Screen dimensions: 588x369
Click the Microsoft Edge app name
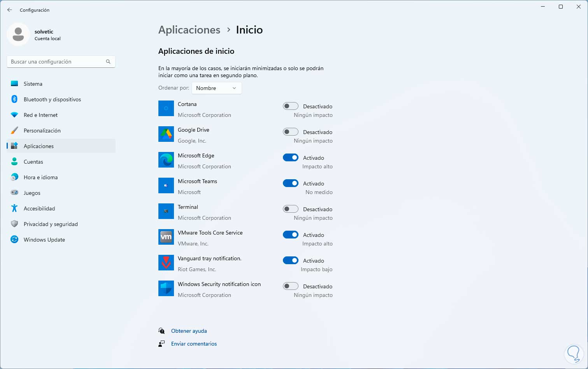click(196, 155)
